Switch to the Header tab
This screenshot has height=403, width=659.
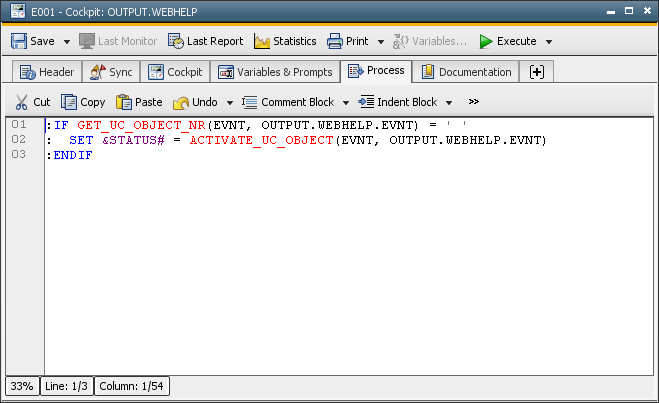(47, 72)
